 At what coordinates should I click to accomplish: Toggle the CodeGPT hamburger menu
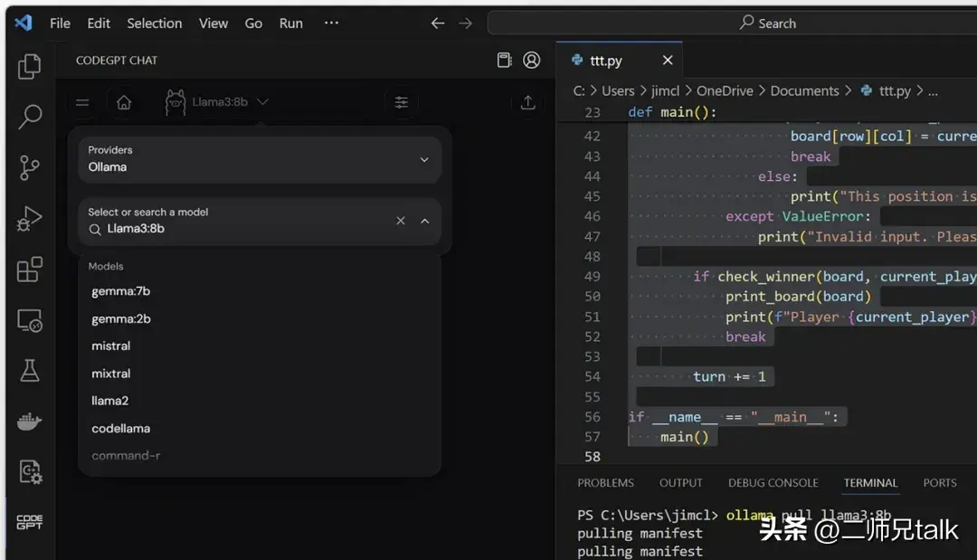82,102
